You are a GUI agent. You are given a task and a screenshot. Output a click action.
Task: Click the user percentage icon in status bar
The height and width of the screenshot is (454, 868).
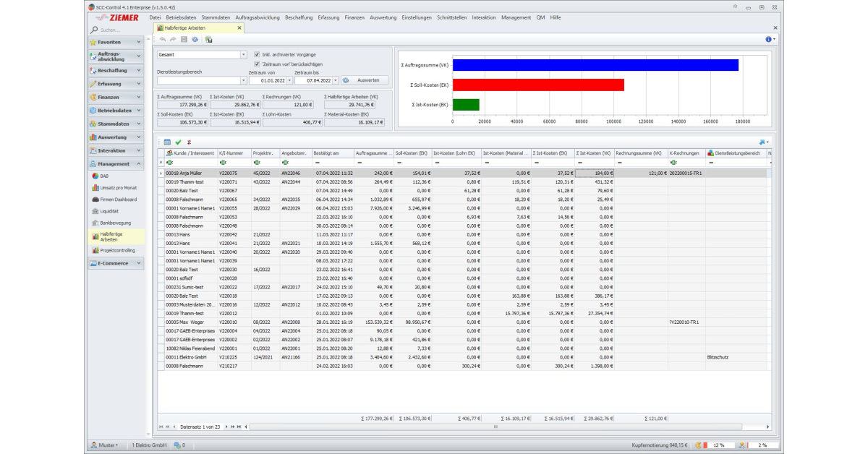pyautogui.click(x=741, y=445)
